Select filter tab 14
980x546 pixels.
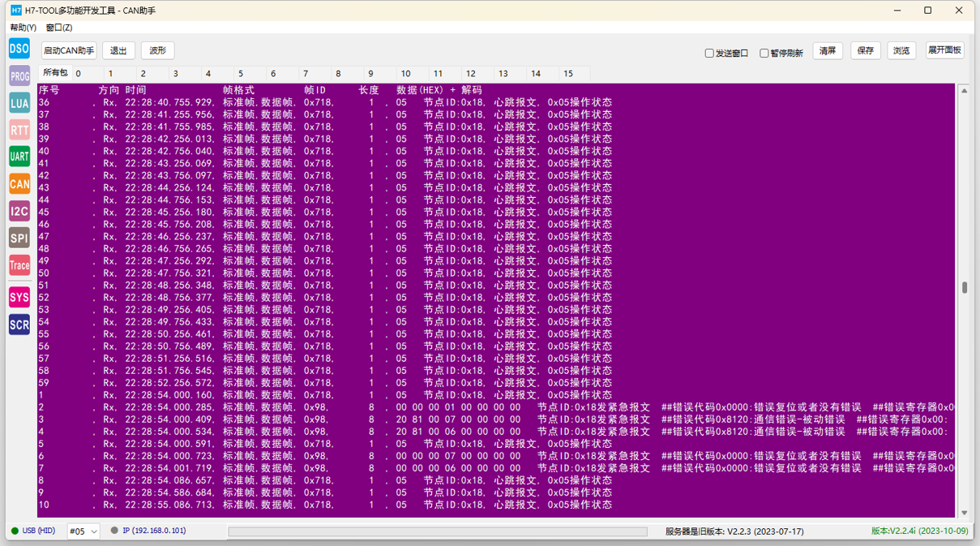(535, 74)
